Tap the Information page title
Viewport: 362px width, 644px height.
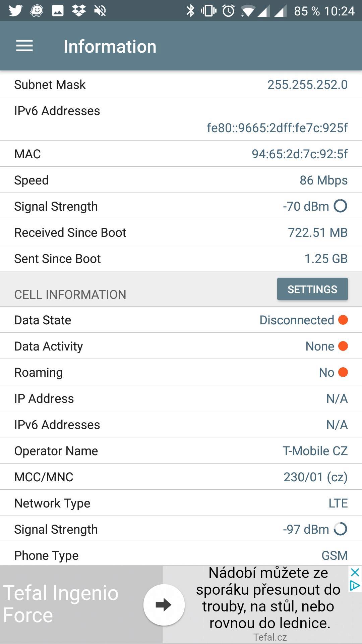point(110,46)
